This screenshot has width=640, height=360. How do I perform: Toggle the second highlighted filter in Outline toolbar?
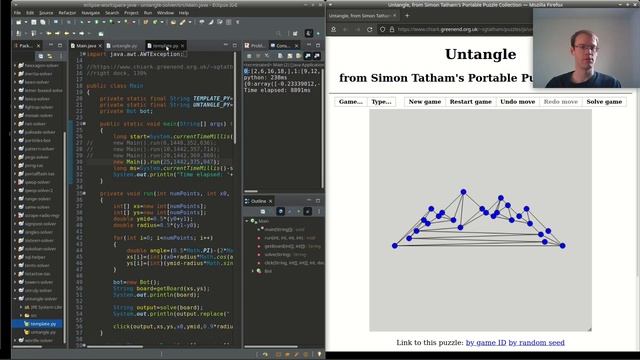(x=308, y=211)
